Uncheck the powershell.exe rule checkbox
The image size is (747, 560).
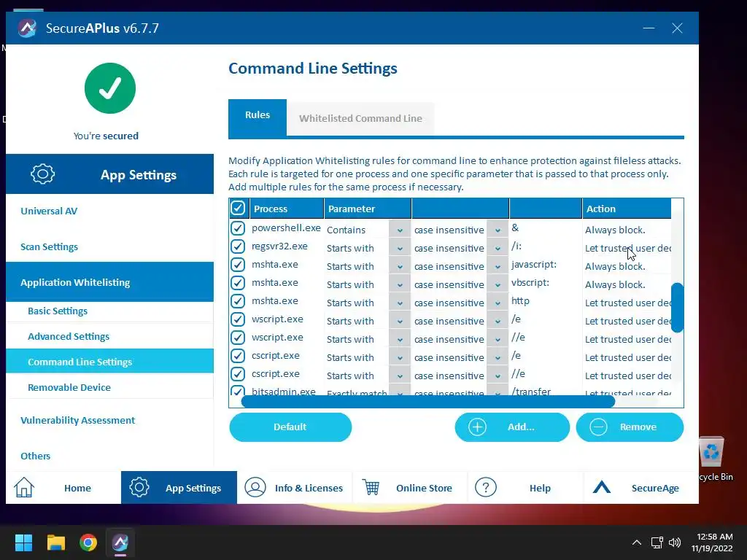238,228
